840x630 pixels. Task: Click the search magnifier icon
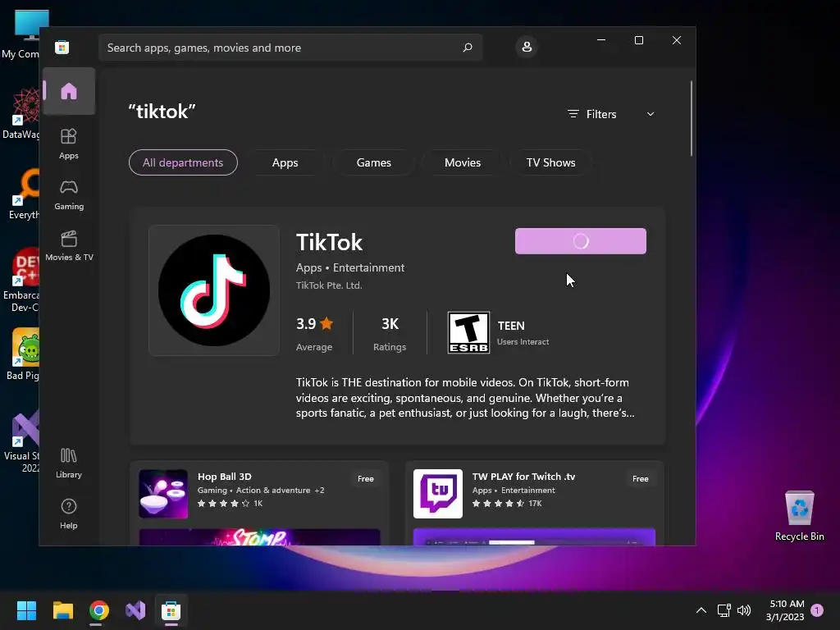click(x=468, y=47)
